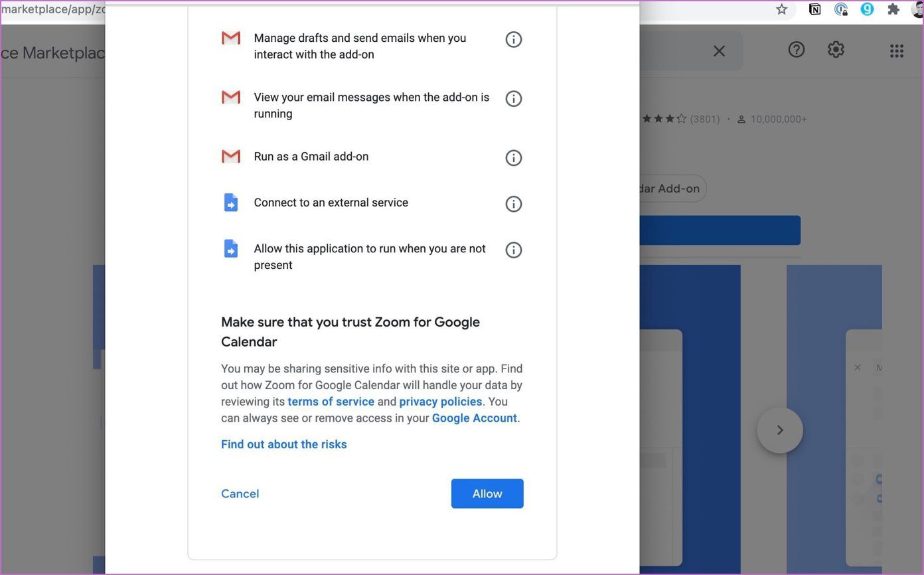Click info icon for Connect to external service
The width and height of the screenshot is (924, 575).
513,204
